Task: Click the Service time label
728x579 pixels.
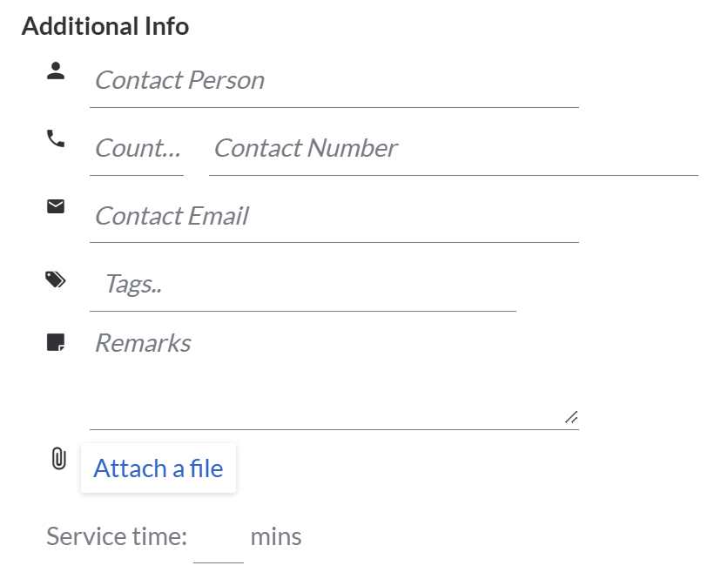Action: coord(117,536)
